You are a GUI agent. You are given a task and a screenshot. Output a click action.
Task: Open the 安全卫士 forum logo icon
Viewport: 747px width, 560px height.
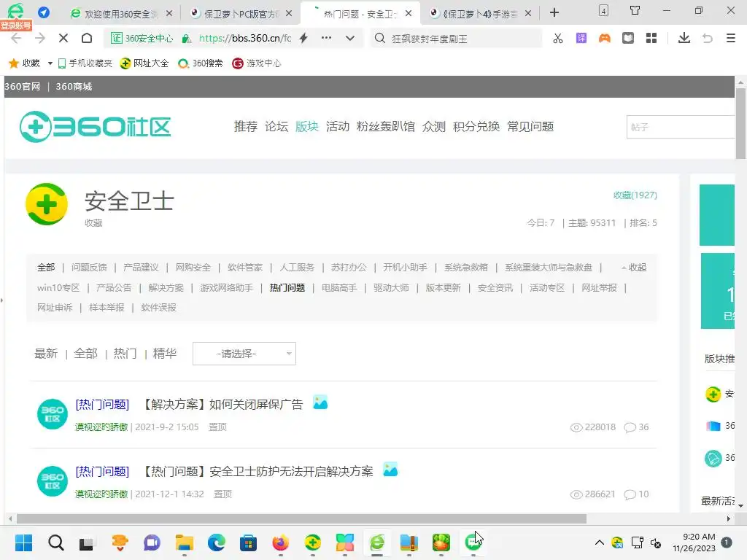click(x=47, y=204)
